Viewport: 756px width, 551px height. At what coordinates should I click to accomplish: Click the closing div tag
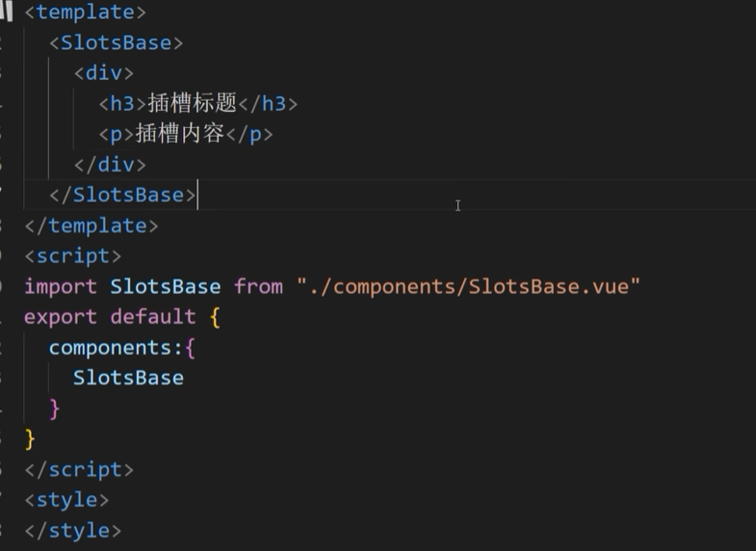pos(110,165)
